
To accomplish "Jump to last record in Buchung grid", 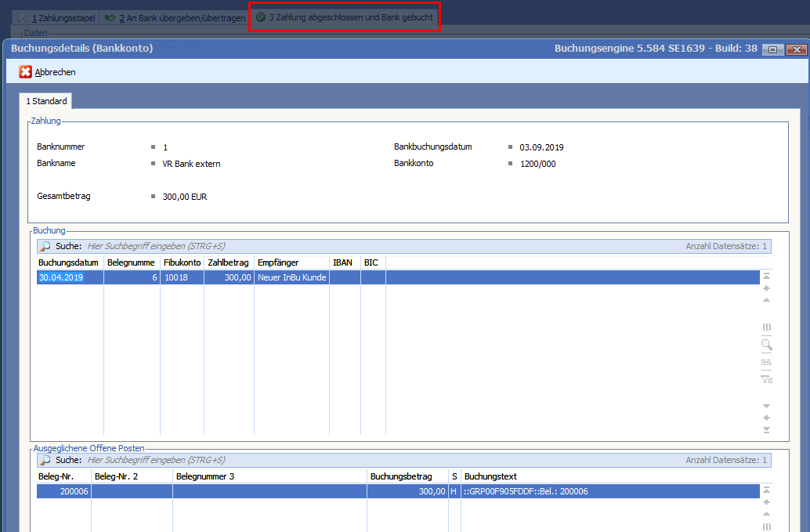I will (x=766, y=429).
